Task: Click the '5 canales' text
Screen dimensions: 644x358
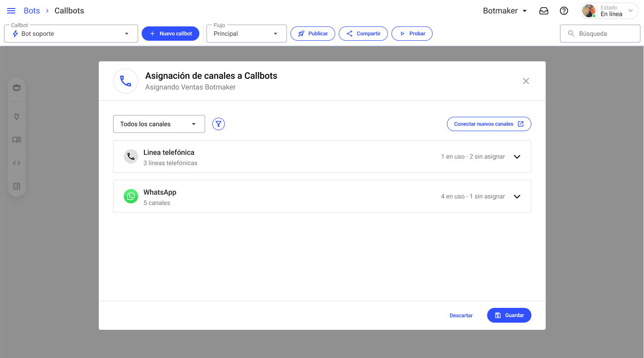Action: [157, 203]
